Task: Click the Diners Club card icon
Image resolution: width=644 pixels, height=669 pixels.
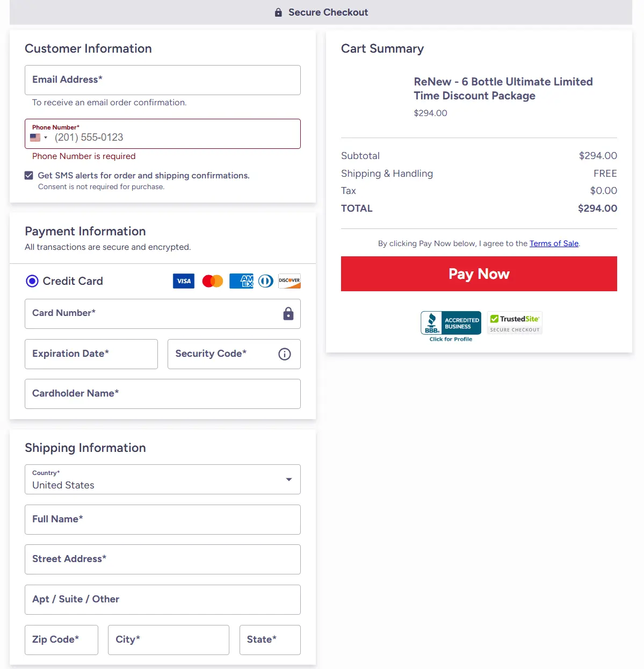Action: tap(265, 280)
